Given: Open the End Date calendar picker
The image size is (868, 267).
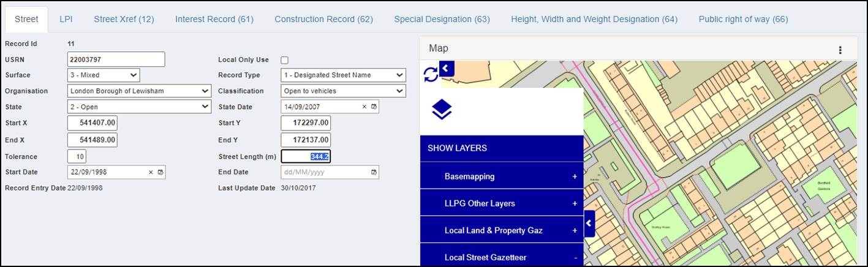Looking at the screenshot, I should (374, 172).
